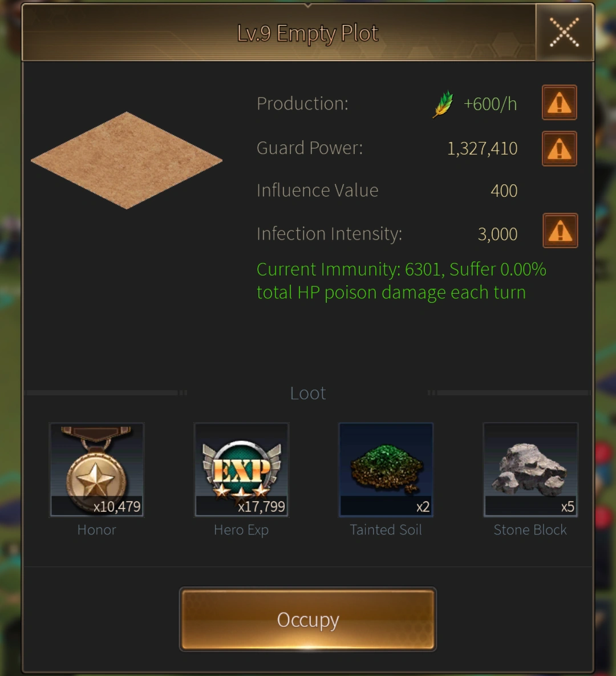This screenshot has height=676, width=616.
Task: Select the +600/h production value
Action: tap(490, 104)
